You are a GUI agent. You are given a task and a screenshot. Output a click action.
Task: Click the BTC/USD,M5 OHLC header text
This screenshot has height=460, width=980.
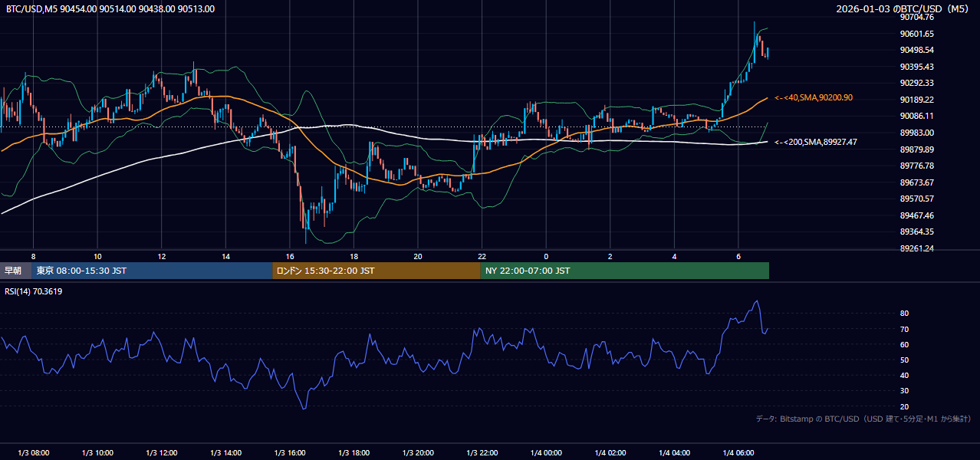(x=110, y=9)
